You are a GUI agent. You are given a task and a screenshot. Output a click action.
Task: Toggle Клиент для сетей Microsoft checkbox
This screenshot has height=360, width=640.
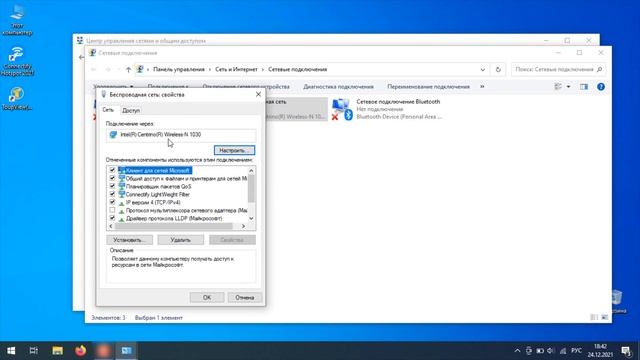(x=112, y=170)
